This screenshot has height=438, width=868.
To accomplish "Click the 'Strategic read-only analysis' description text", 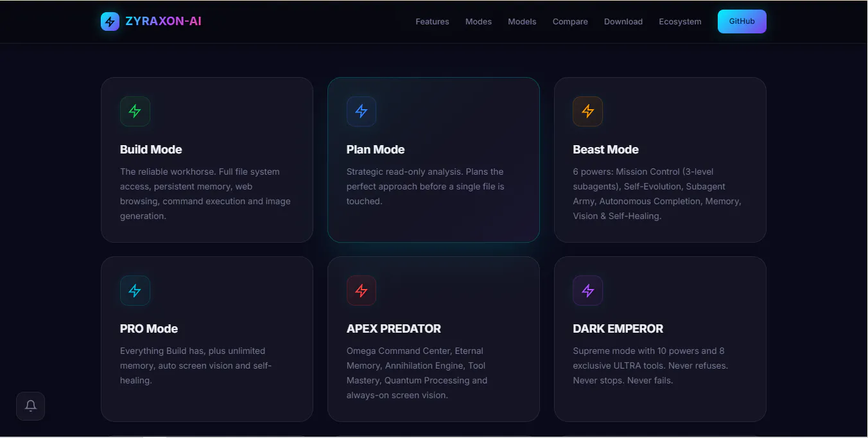I will (426, 186).
